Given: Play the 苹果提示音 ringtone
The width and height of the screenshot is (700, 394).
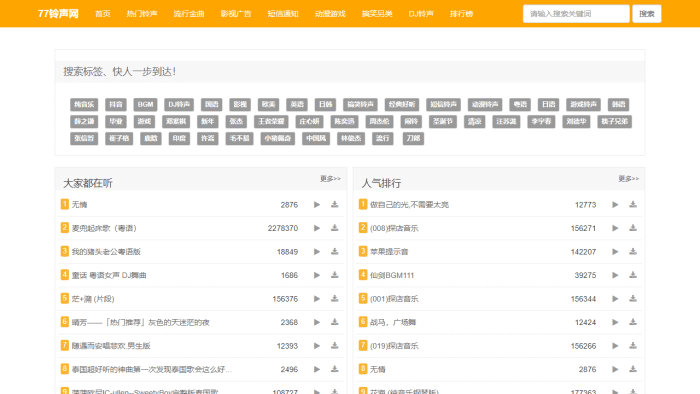Looking at the screenshot, I should [615, 252].
